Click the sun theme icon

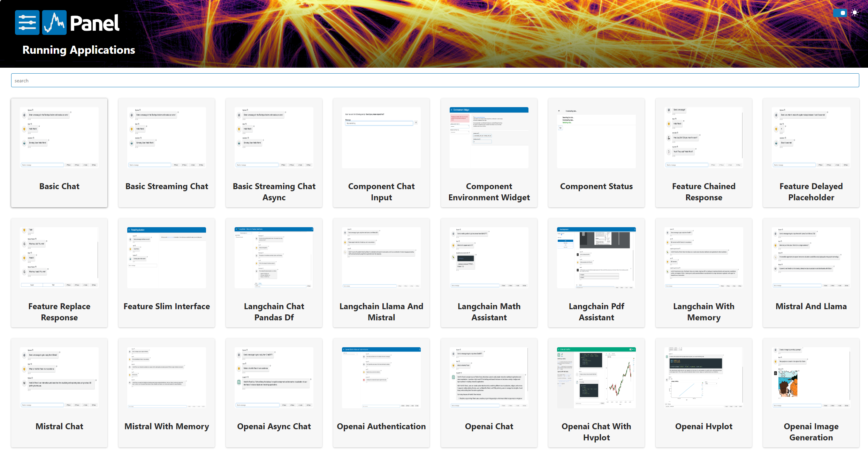click(855, 13)
